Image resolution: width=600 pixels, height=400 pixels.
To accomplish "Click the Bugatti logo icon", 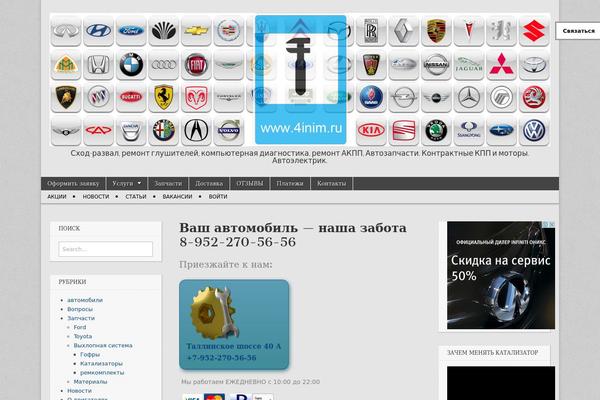I will pos(131,97).
